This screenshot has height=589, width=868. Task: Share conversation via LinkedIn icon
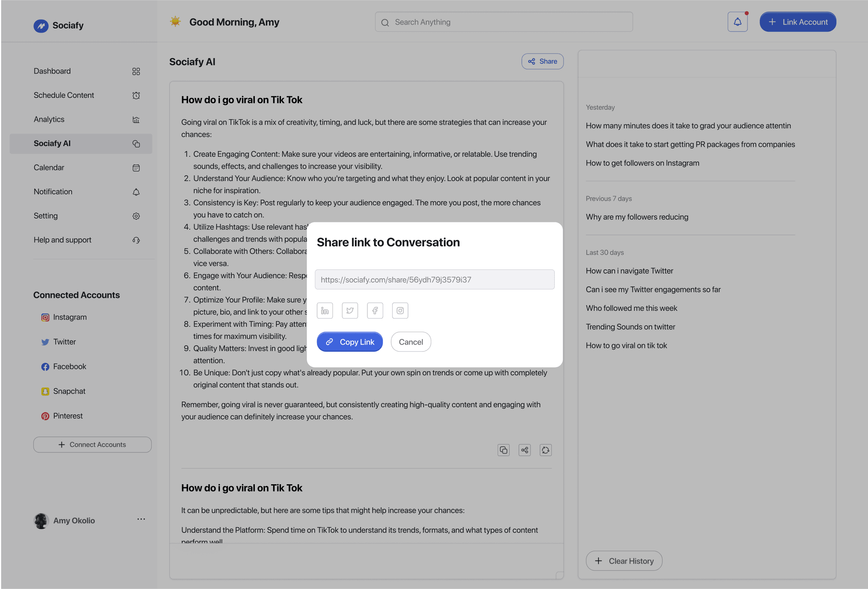[325, 310]
